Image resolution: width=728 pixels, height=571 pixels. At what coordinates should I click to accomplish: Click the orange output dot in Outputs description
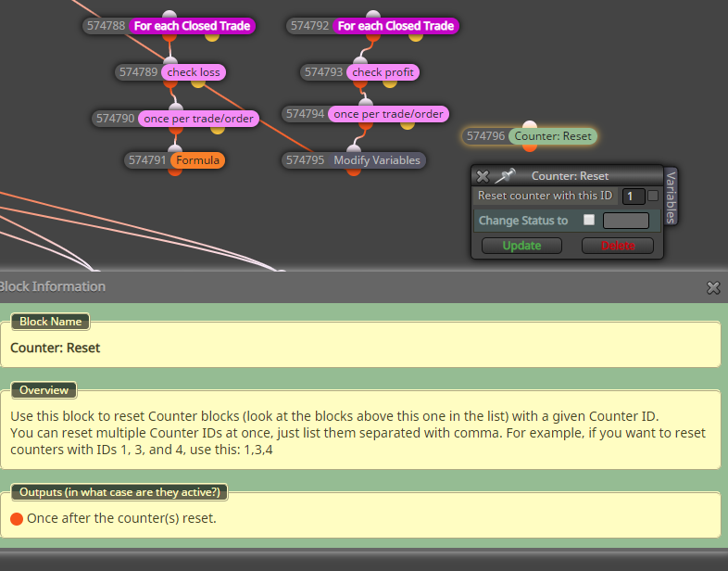(17, 519)
